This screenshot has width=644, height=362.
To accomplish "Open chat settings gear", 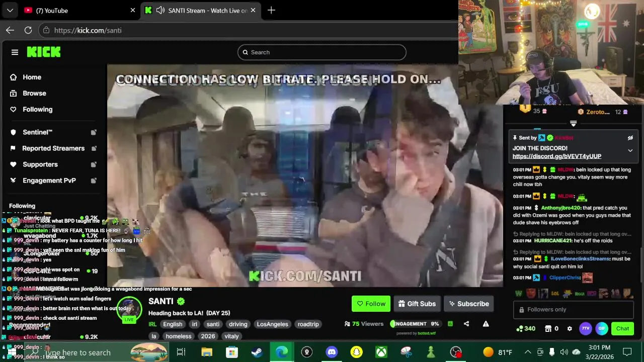I will pos(570,329).
